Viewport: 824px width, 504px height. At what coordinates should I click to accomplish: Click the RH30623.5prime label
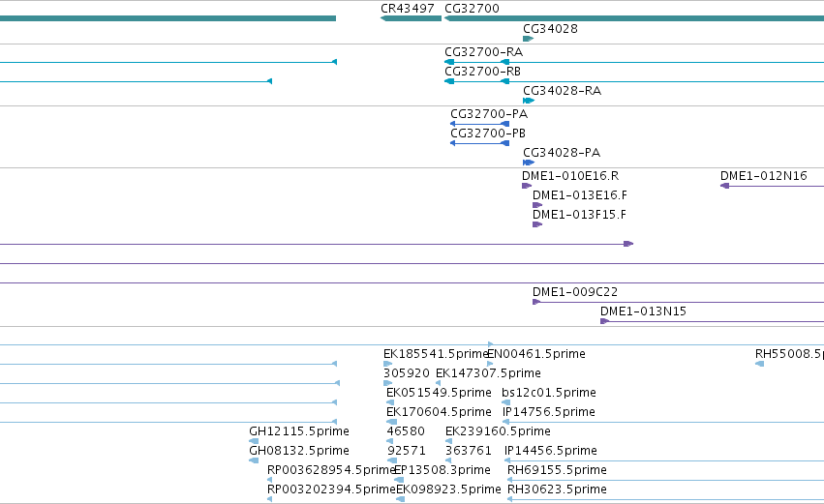557,489
